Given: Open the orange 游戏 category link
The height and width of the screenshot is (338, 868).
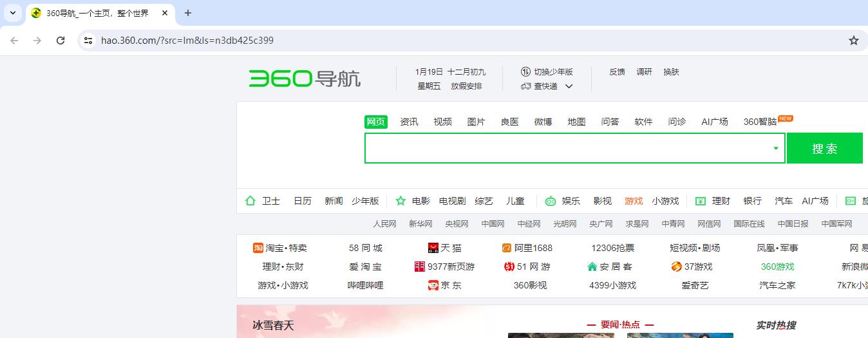Looking at the screenshot, I should [634, 201].
